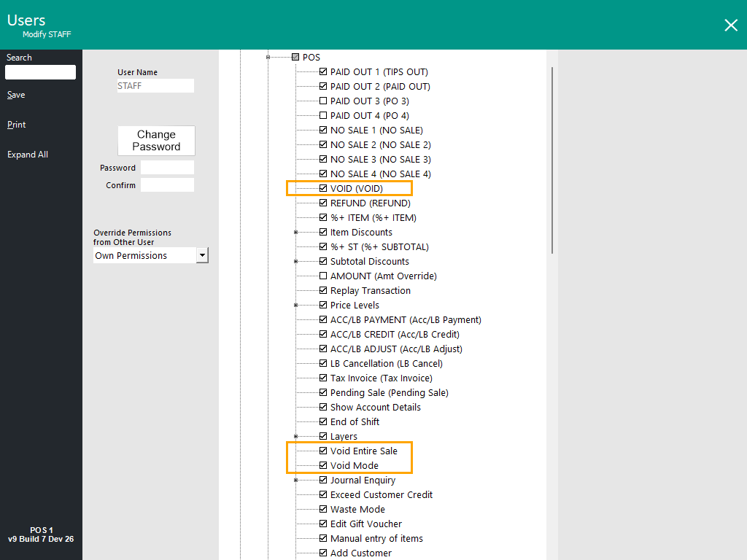Click Save in the sidebar

(16, 95)
